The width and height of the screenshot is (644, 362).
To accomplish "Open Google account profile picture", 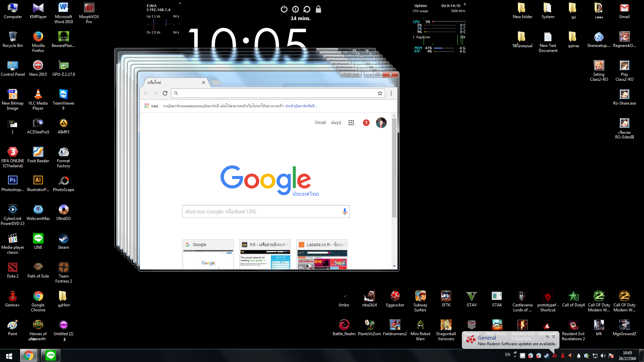I will pyautogui.click(x=381, y=123).
